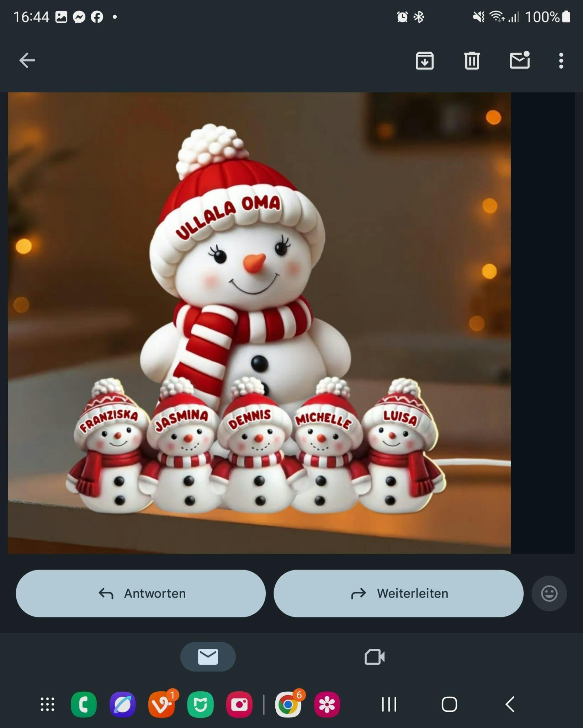Open the red camera app
Viewport: 583px width, 728px height.
pyautogui.click(x=239, y=704)
